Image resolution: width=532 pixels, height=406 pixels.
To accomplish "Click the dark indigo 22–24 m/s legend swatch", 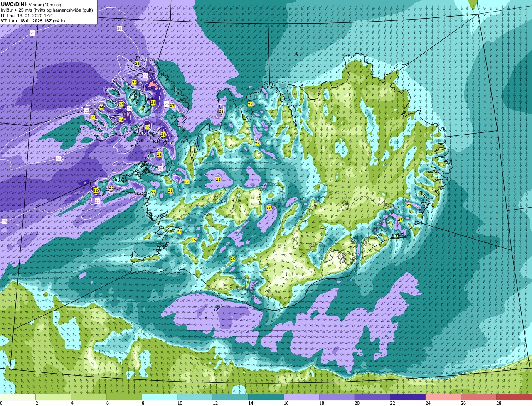I will (407, 397).
